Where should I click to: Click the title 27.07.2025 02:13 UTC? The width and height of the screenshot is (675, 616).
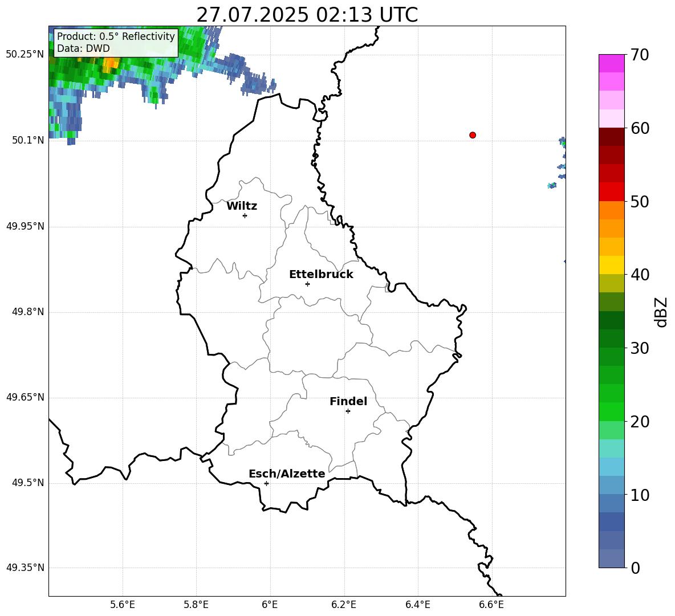pos(307,15)
